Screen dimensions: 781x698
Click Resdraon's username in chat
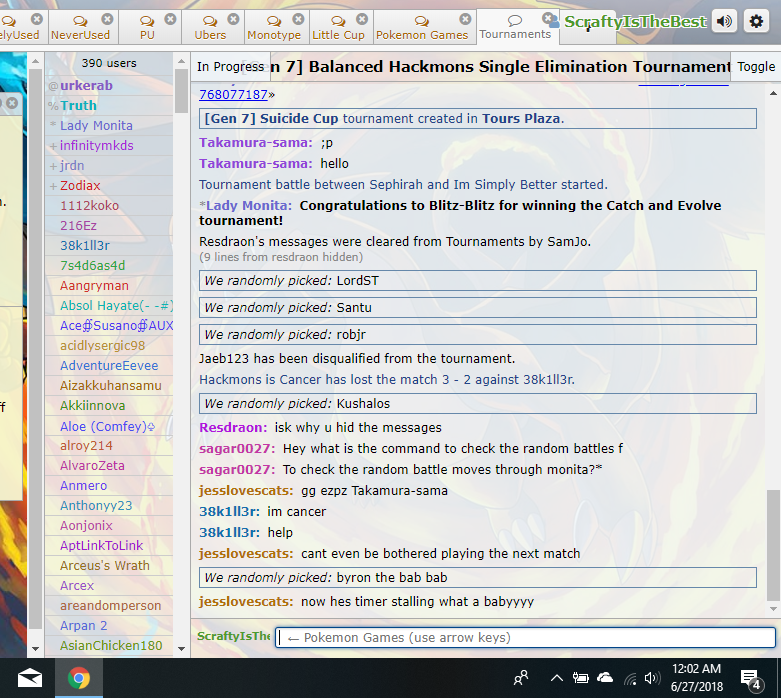233,427
